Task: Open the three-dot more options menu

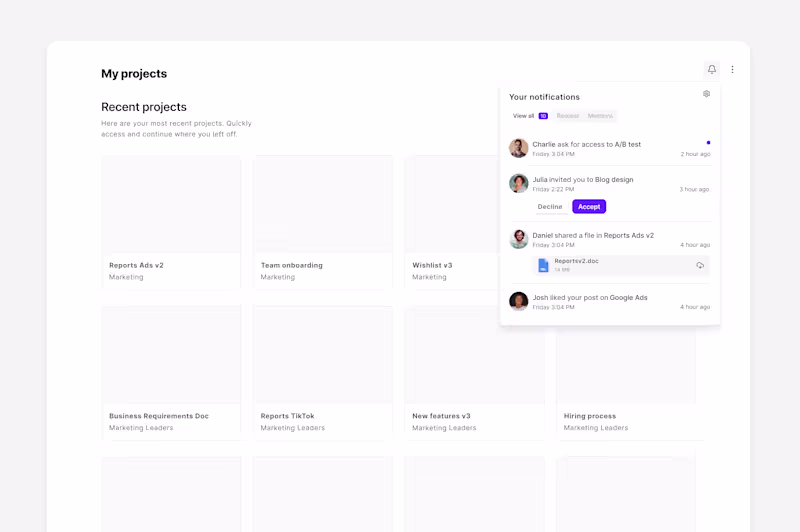Action: point(732,69)
